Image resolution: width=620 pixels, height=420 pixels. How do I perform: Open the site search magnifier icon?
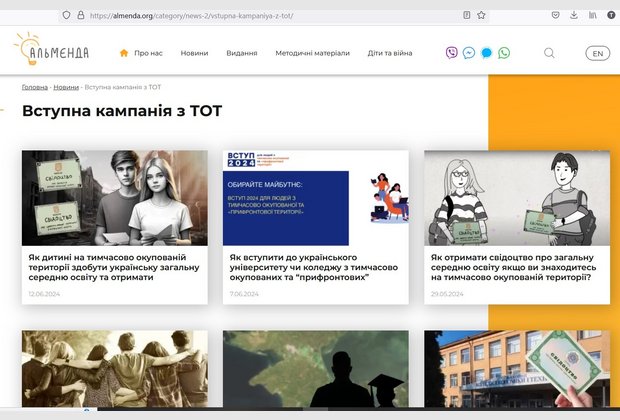point(549,53)
